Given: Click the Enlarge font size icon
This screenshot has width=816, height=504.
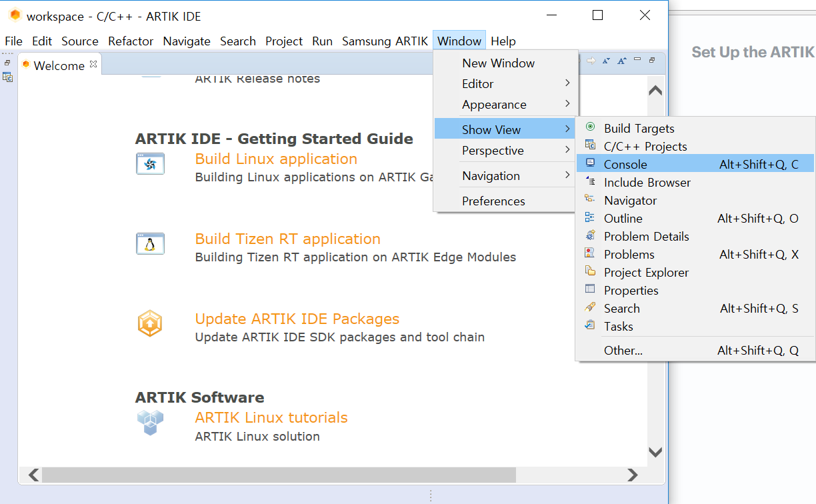Looking at the screenshot, I should [621, 61].
